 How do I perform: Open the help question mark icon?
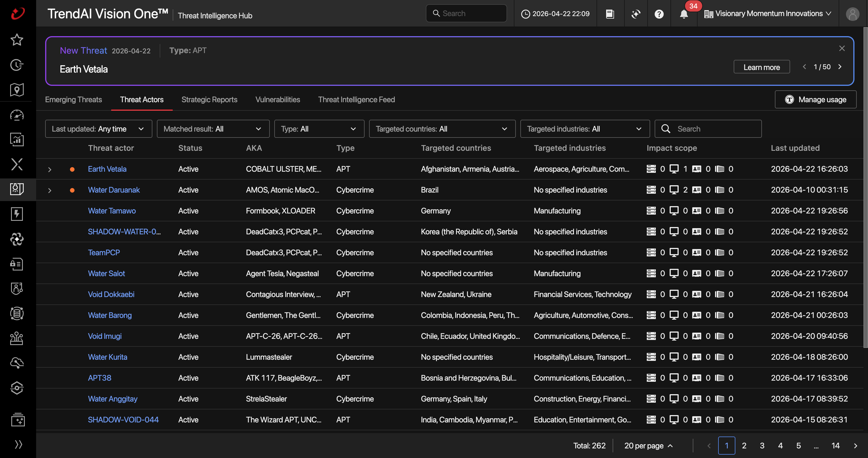point(659,14)
